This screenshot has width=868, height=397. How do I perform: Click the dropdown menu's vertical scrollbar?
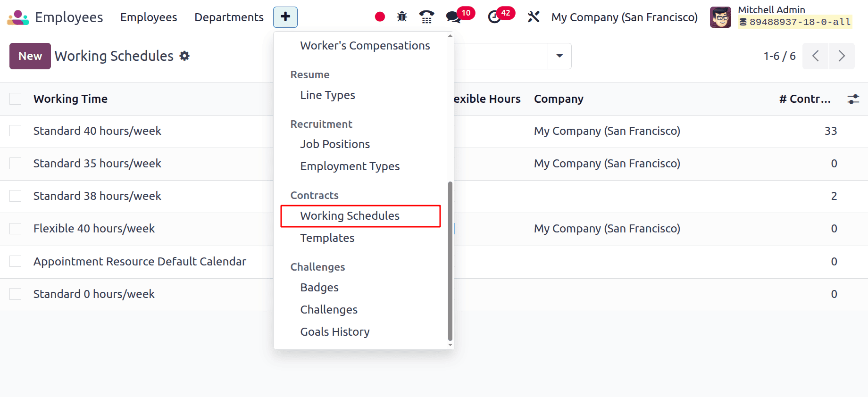pos(450,260)
